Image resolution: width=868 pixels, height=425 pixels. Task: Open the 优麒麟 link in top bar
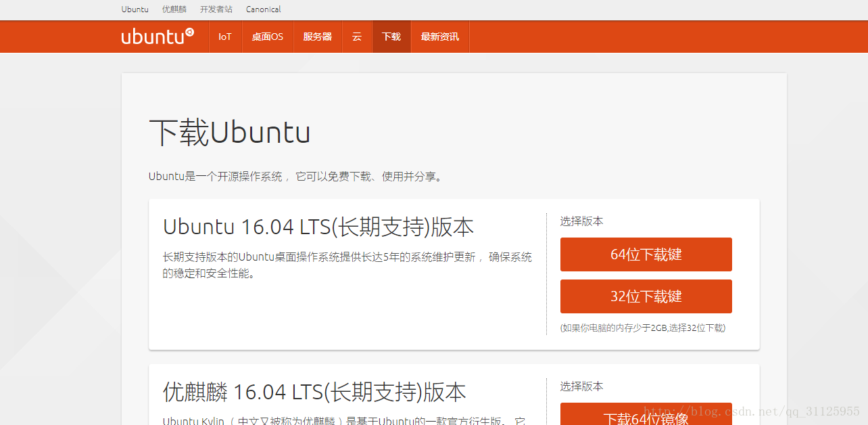174,9
